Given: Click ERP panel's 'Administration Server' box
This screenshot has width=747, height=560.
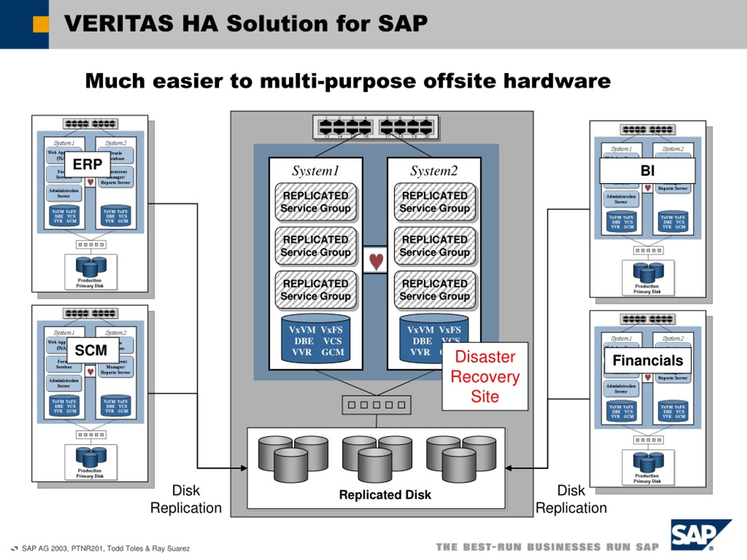Looking at the screenshot, I should (64, 193).
